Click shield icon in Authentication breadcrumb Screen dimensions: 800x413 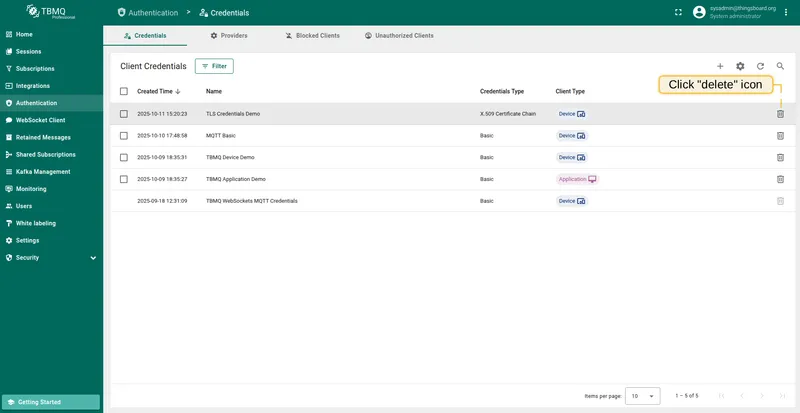[x=121, y=12]
